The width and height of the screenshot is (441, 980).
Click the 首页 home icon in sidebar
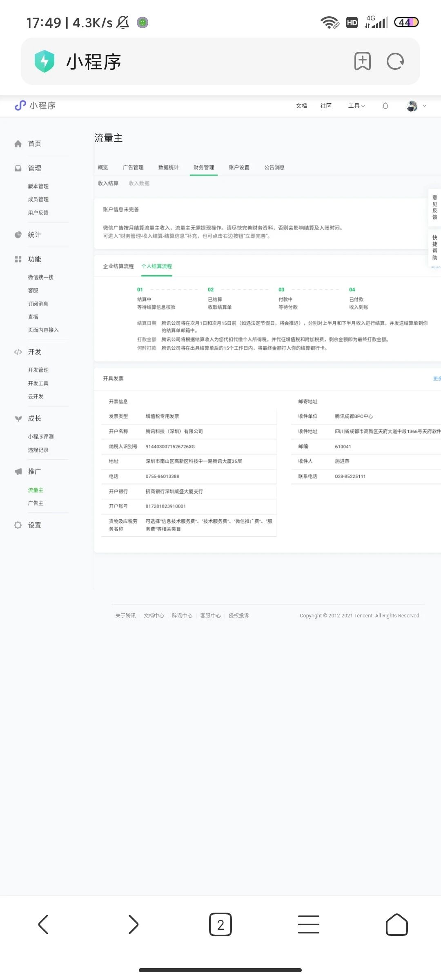tap(18, 144)
